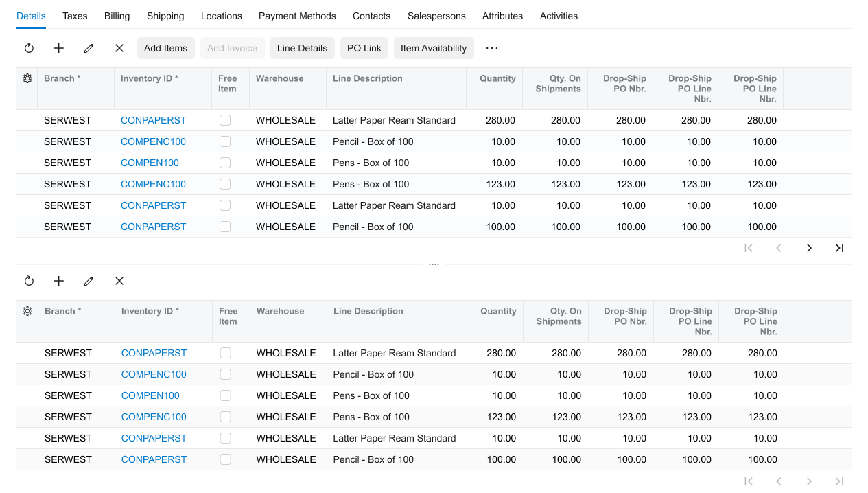
Task: Go to next page of top grid
Action: tap(809, 248)
